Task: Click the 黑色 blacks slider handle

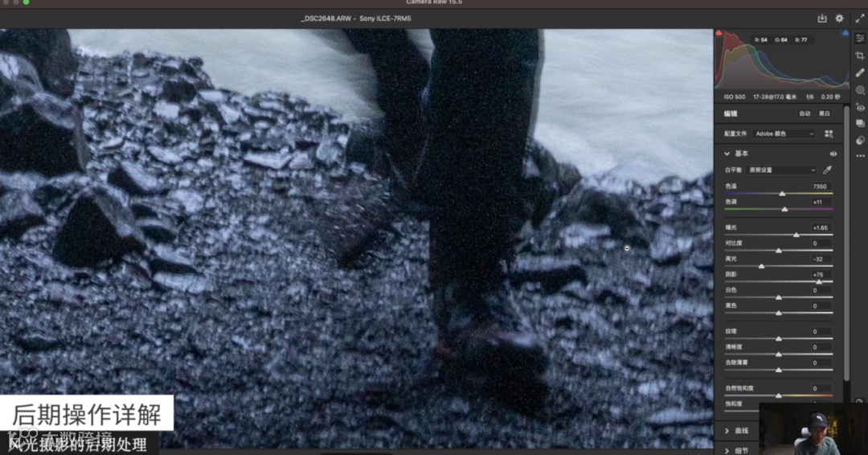Action: pyautogui.click(x=778, y=314)
